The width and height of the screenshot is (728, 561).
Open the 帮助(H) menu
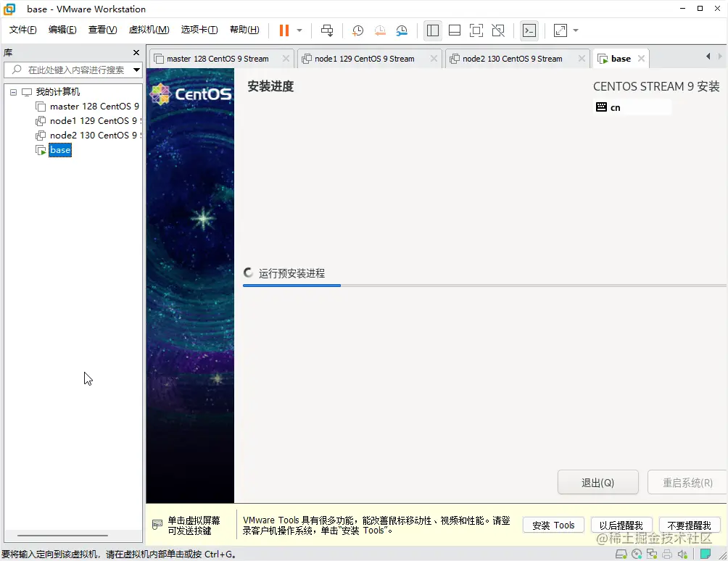(x=244, y=30)
